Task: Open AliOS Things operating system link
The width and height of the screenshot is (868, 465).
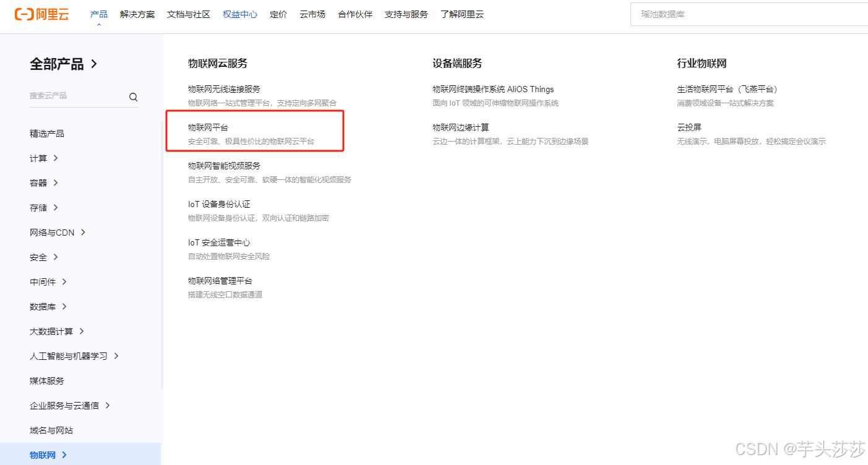Action: 493,89
